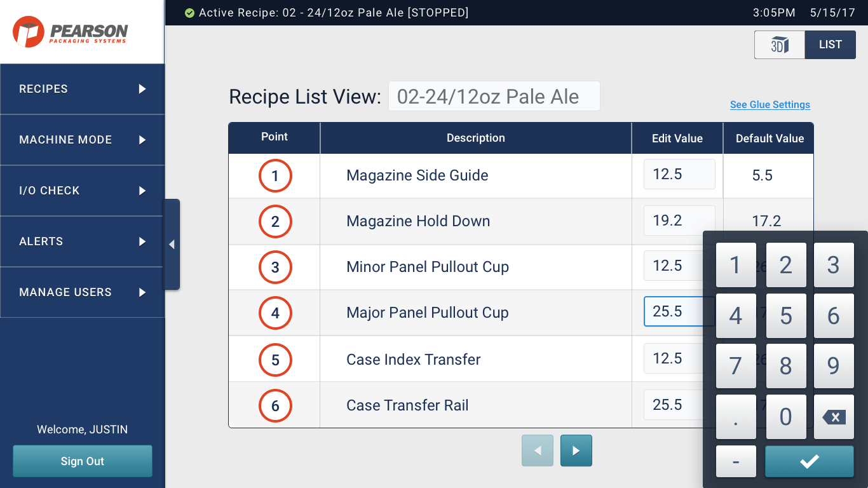Select point 1 circle icon
This screenshot has height=488, width=868.
pyautogui.click(x=275, y=176)
